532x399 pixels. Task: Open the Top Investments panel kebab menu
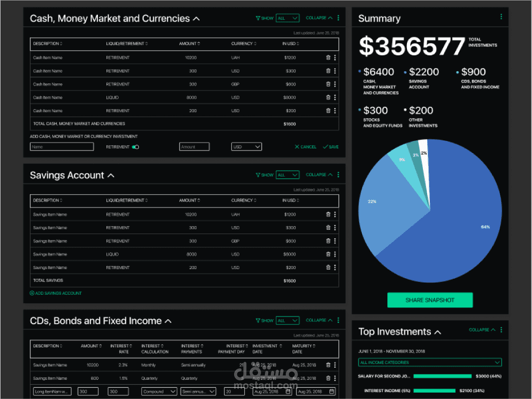click(x=501, y=329)
